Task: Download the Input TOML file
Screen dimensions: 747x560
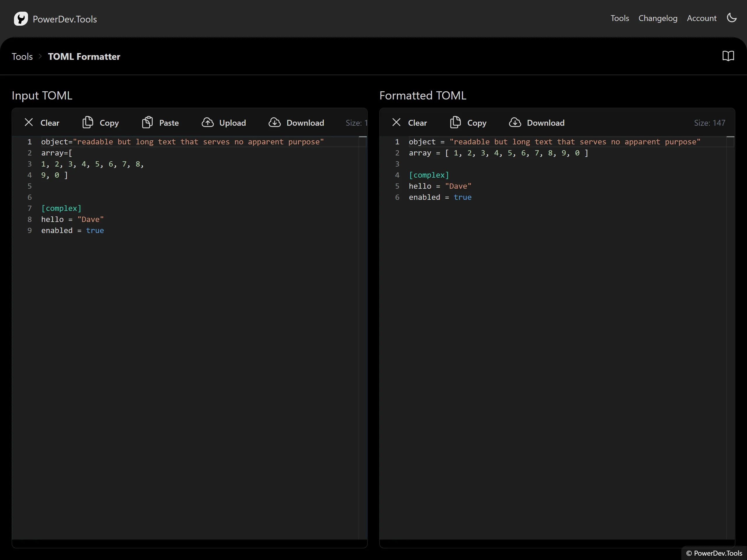Action: (x=296, y=123)
